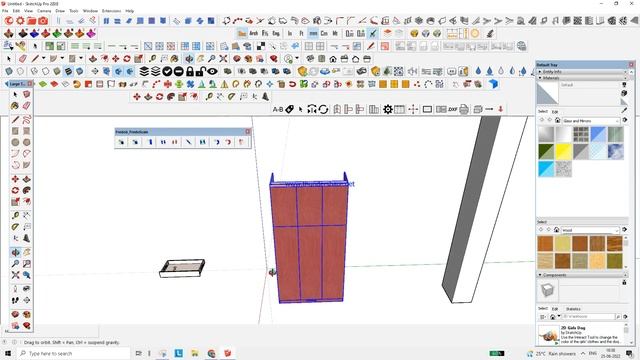Select the arrow tool in Large Tool Set

point(15,94)
